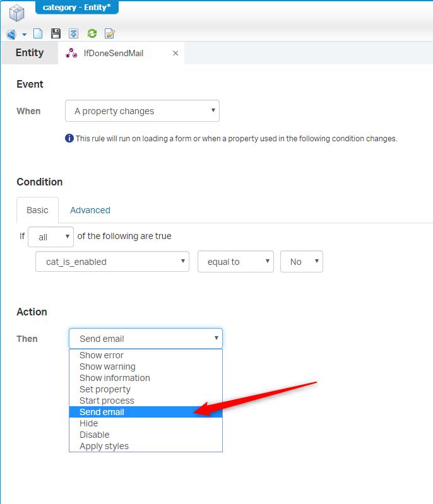
Task: Open the 'A property changes' When dropdown
Action: click(x=142, y=111)
